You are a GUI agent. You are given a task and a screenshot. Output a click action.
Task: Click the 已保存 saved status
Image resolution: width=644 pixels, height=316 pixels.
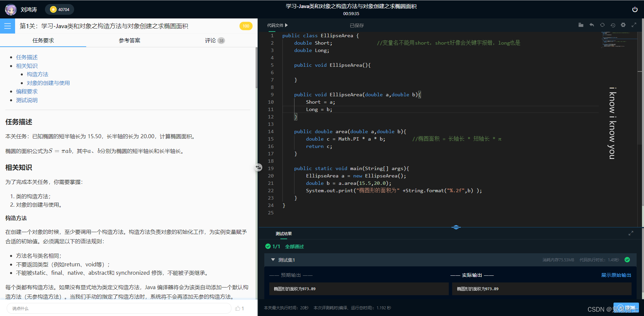coord(357,25)
